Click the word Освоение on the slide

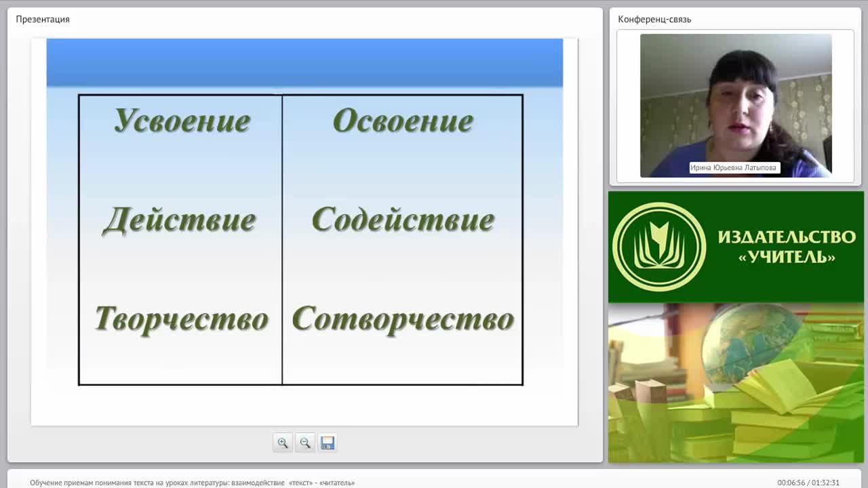pos(403,121)
